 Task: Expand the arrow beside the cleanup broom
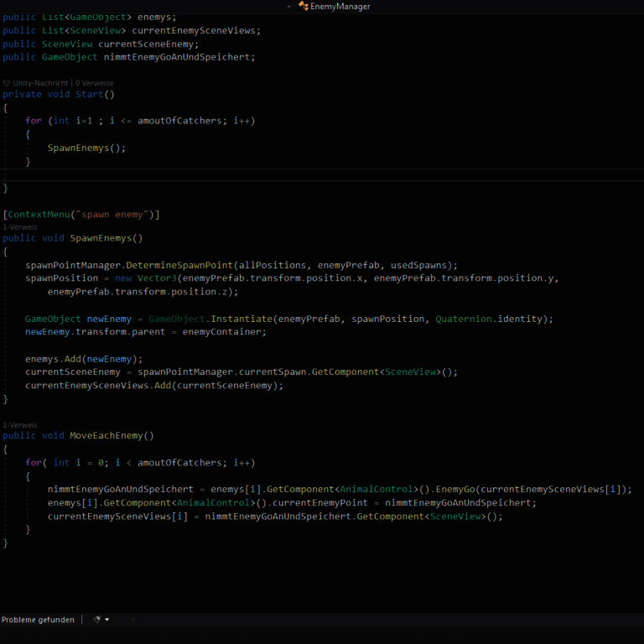coord(107,620)
